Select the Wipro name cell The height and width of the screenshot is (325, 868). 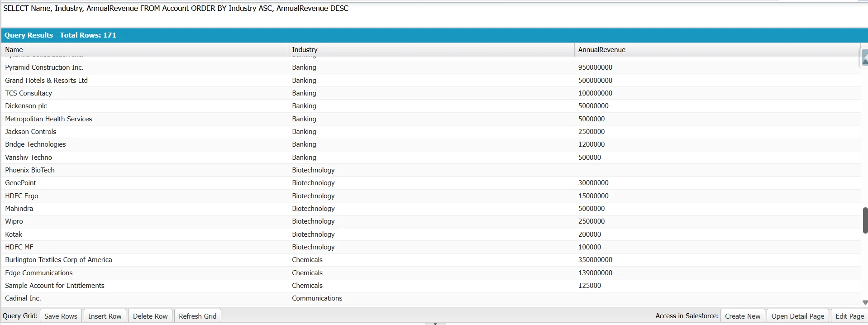144,221
